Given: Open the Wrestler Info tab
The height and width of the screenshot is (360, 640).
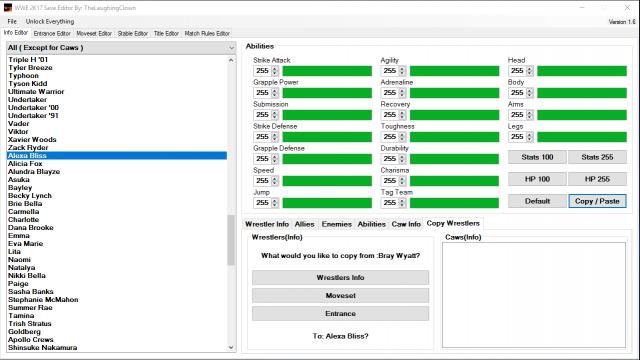Looking at the screenshot, I should click(267, 224).
